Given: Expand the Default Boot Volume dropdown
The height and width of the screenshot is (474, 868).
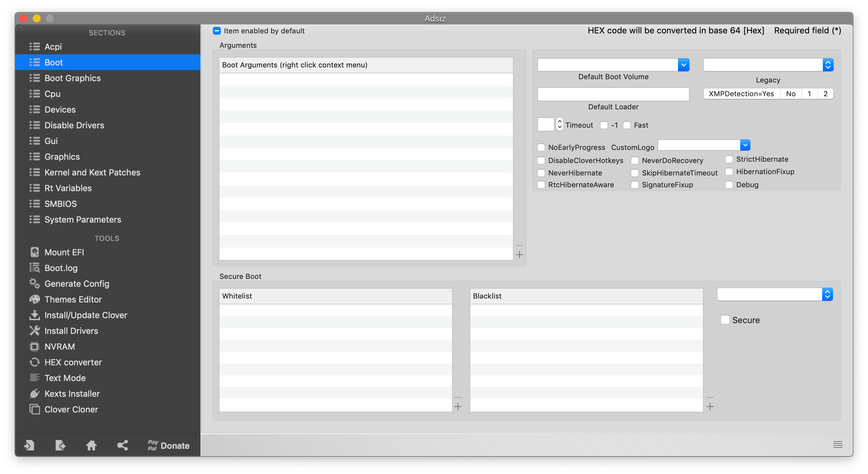Looking at the screenshot, I should point(683,64).
